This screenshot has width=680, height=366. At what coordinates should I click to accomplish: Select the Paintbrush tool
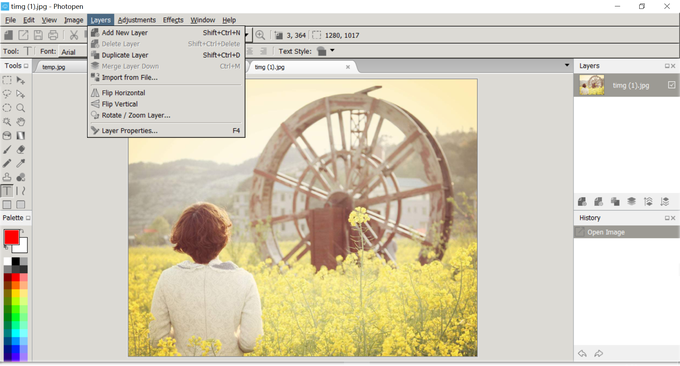click(7, 150)
